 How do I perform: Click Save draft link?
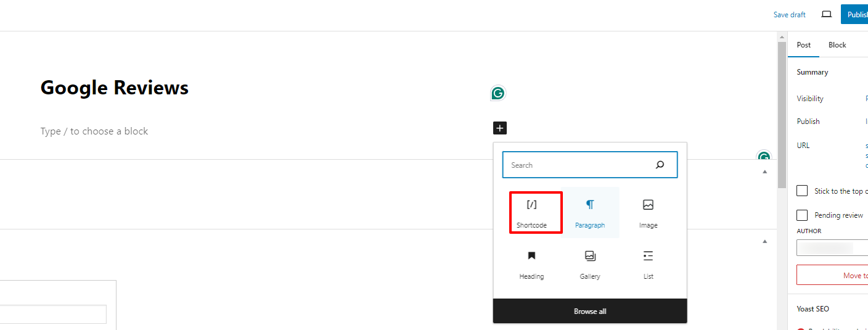[790, 15]
